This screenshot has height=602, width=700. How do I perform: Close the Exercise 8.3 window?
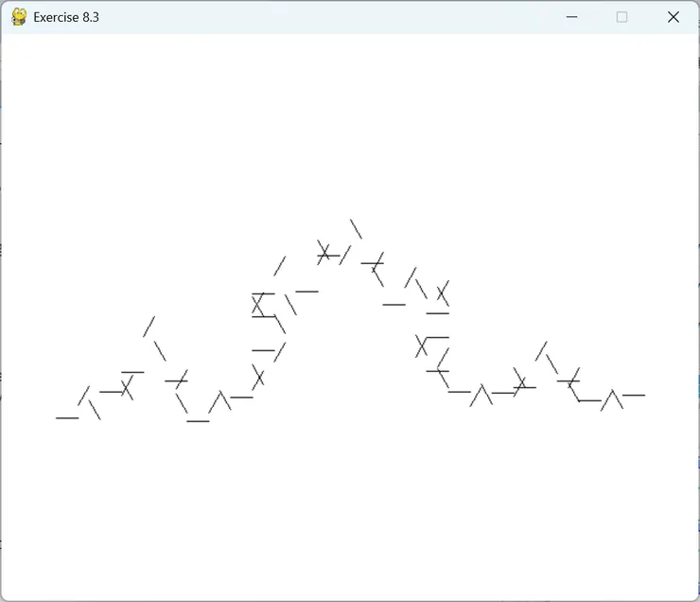click(x=674, y=17)
